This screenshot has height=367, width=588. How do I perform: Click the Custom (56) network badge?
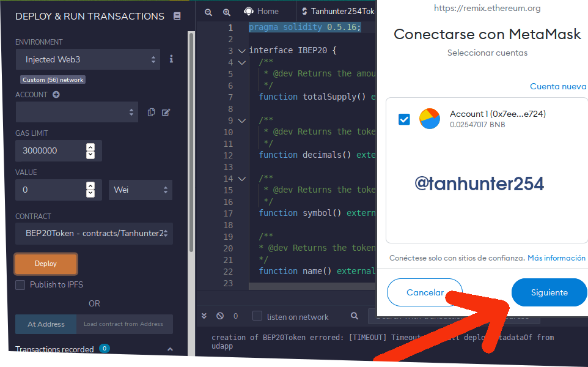[53, 80]
